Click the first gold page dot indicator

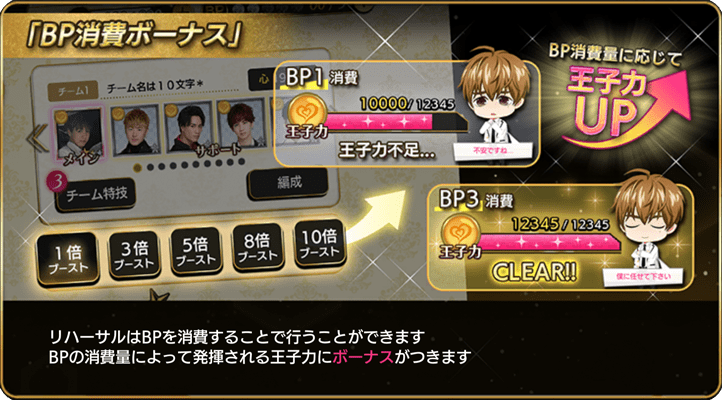coord(137,168)
